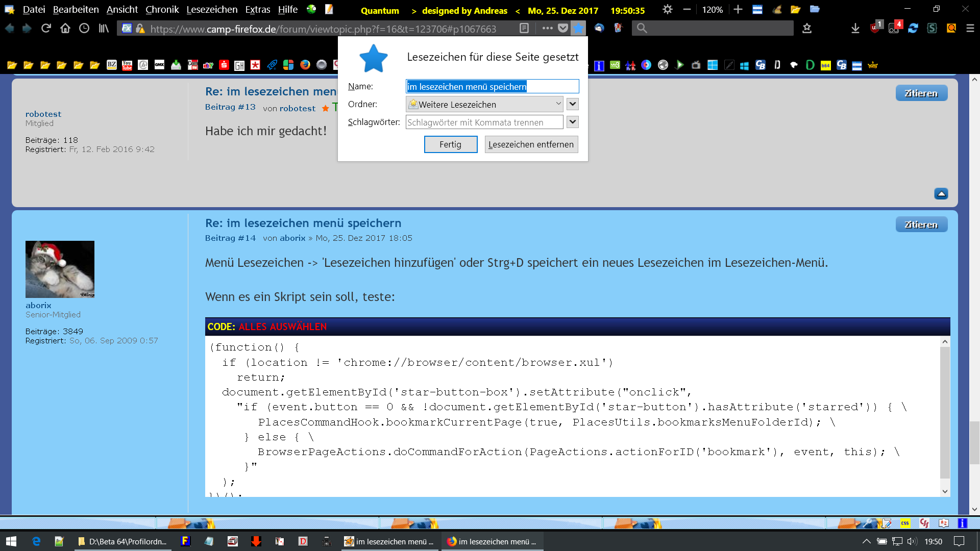Image resolution: width=980 pixels, height=551 pixels.
Task: Open the history clock icon
Action: click(84, 29)
